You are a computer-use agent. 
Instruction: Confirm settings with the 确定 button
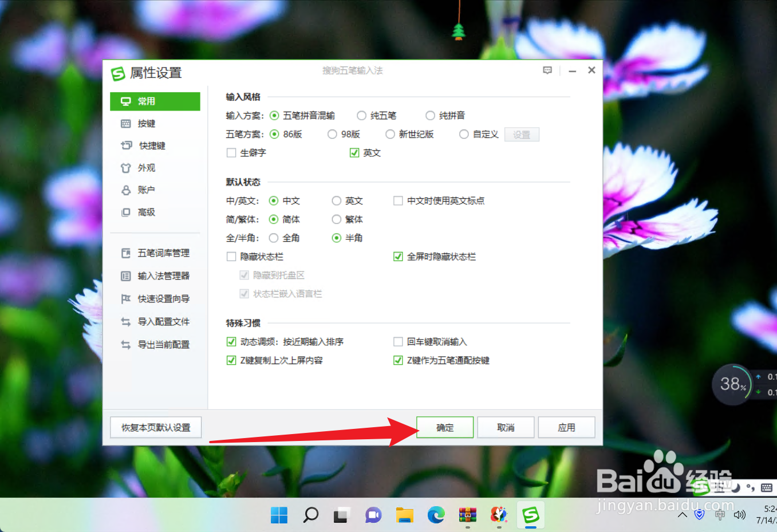coord(445,428)
